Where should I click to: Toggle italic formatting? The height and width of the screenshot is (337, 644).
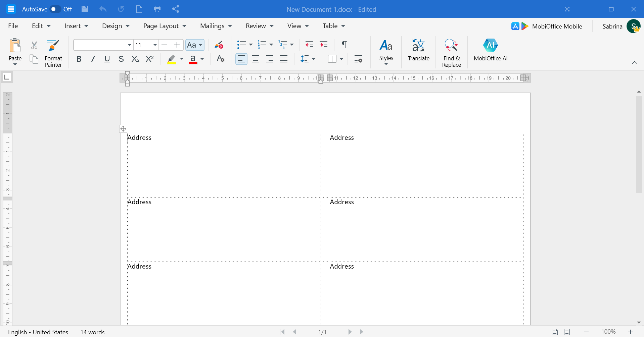(93, 59)
